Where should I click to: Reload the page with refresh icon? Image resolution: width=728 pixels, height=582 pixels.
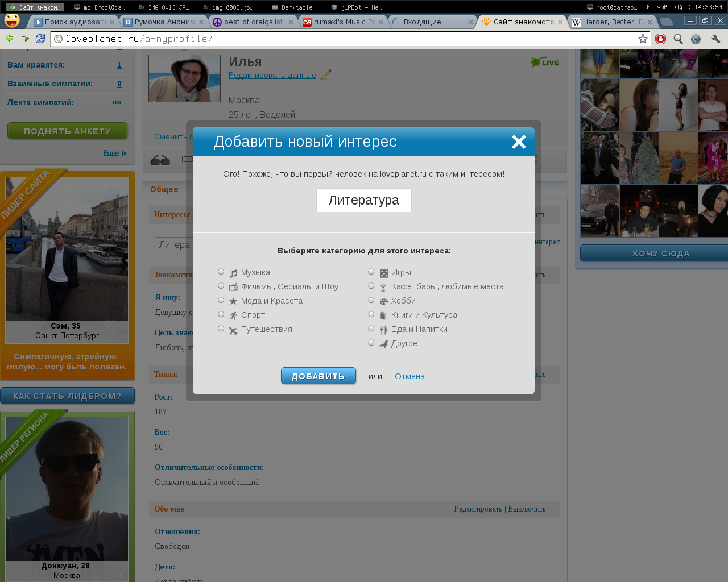point(40,39)
